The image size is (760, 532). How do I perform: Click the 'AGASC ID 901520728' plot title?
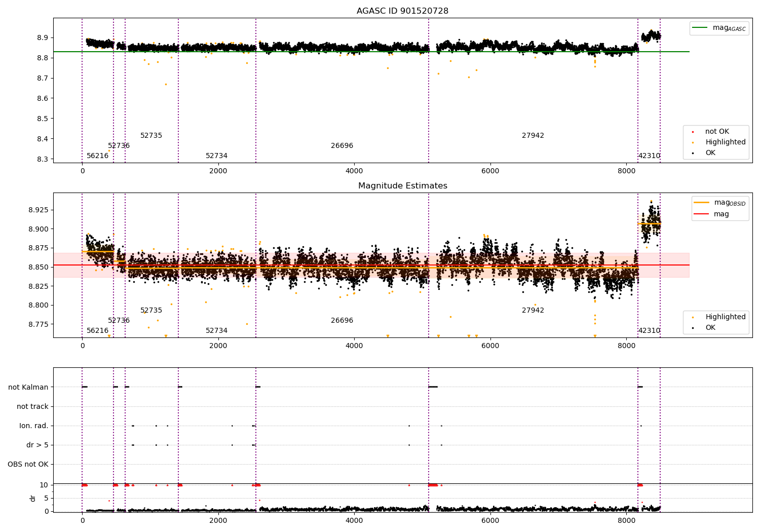point(402,11)
